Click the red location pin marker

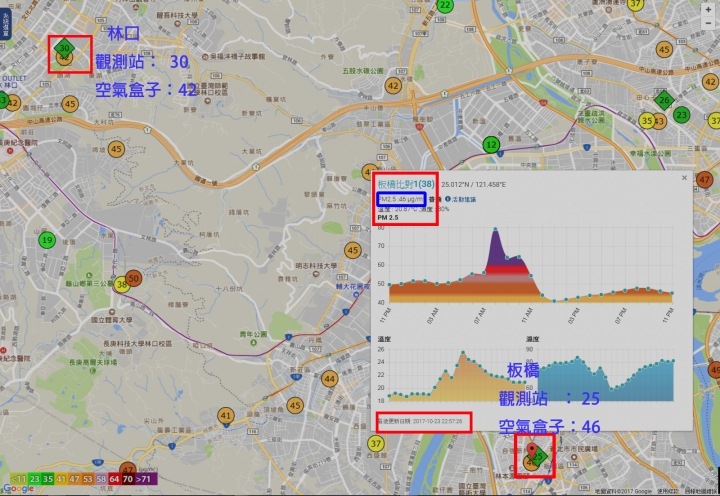(532, 451)
